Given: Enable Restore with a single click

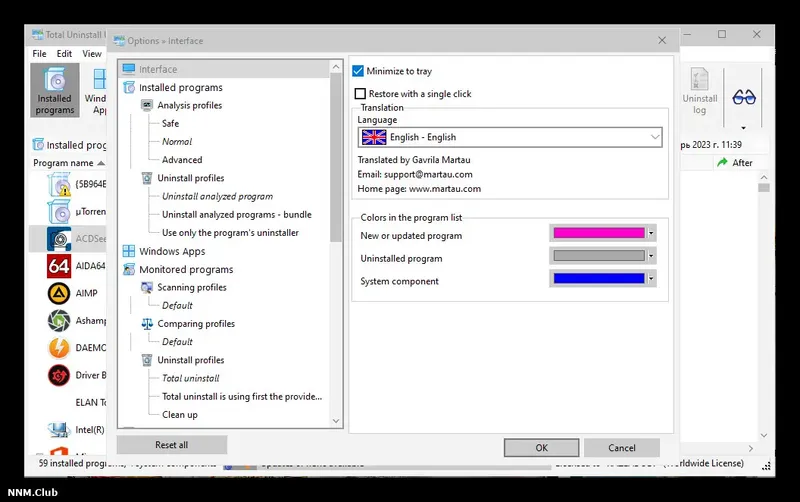Looking at the screenshot, I should (x=360, y=93).
